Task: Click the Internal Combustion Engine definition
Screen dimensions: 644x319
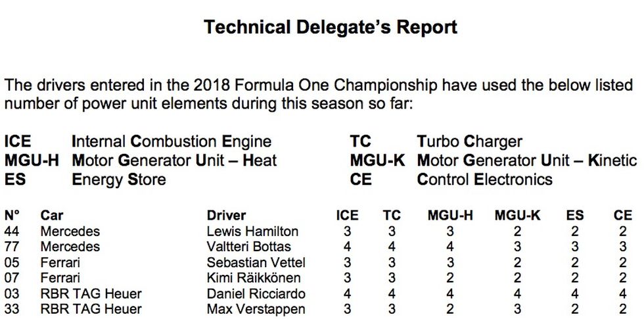Action: click(172, 142)
